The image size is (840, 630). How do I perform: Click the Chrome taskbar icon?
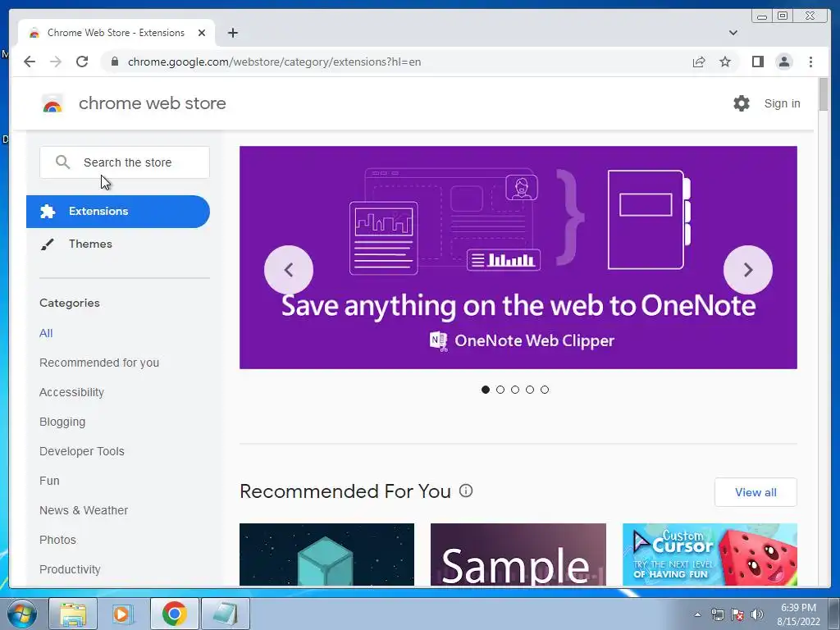point(174,614)
